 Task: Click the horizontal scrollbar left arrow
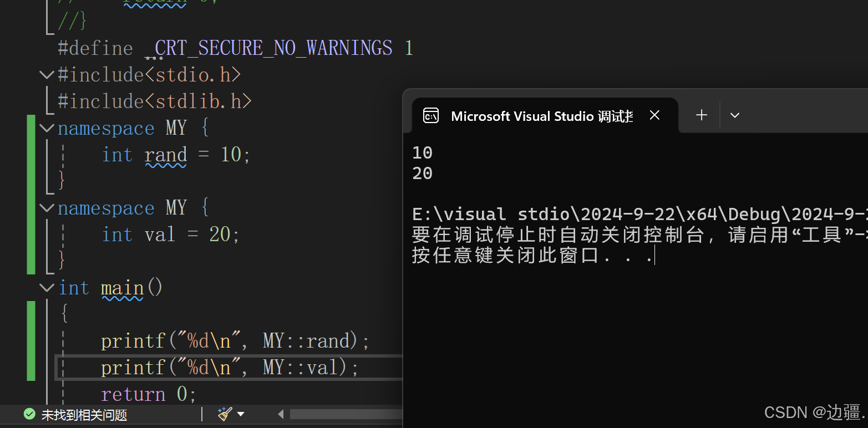pos(281,414)
